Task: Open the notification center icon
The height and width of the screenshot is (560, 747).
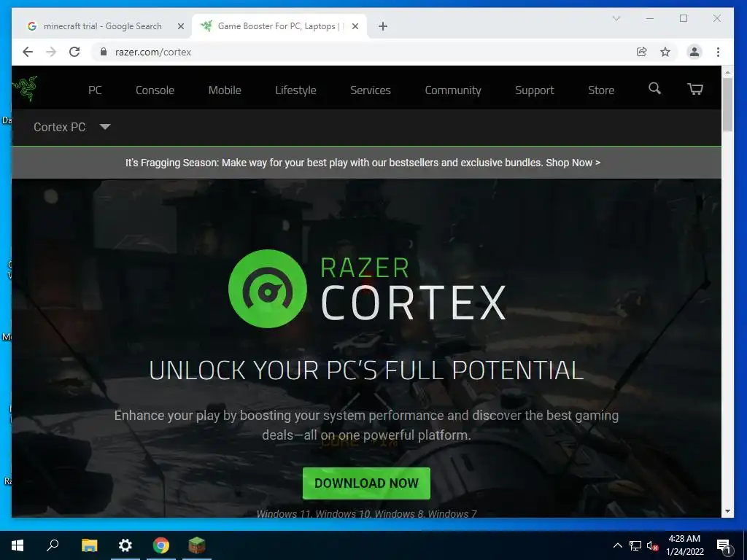Action: tap(724, 547)
